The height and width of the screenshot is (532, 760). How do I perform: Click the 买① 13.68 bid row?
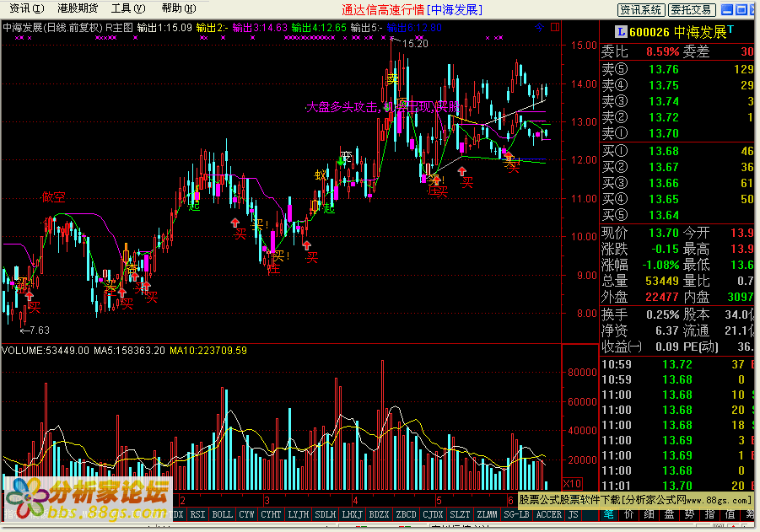tap(677, 151)
